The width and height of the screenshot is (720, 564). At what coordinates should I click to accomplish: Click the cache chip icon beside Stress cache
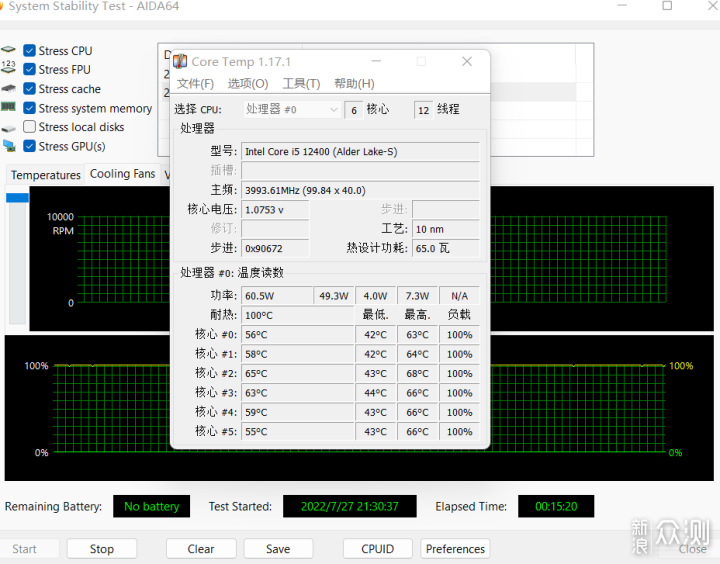[8, 88]
